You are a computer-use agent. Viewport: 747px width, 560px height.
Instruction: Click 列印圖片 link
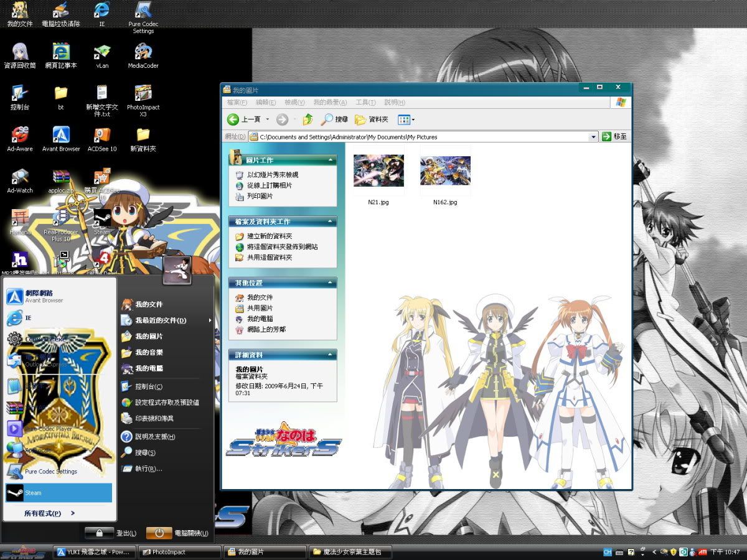coord(260,196)
